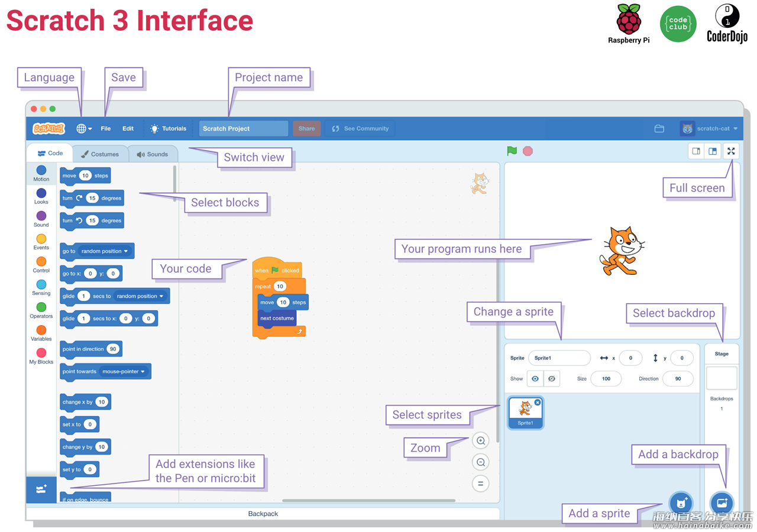This screenshot has height=532, width=757.
Task: Click the point in direction 90 block
Action: (x=91, y=349)
